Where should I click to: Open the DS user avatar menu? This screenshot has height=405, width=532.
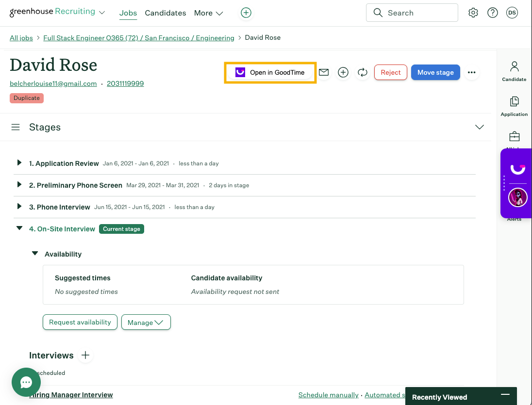(x=512, y=13)
